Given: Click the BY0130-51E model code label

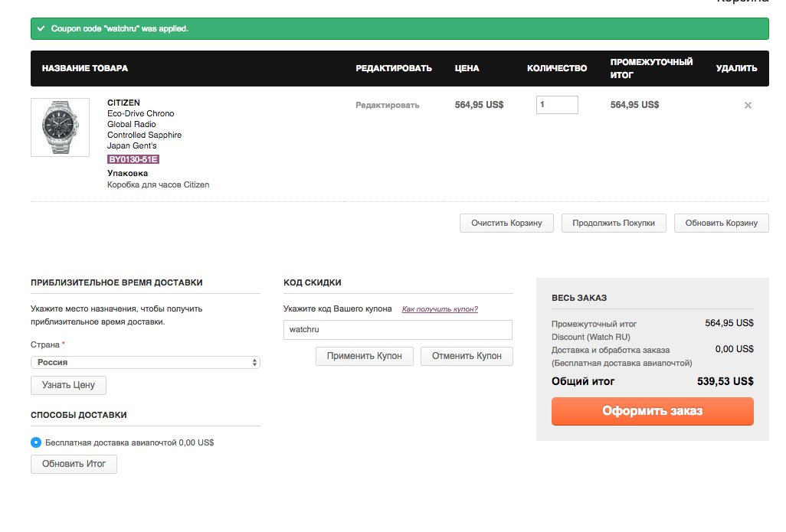Looking at the screenshot, I should pos(133,159).
